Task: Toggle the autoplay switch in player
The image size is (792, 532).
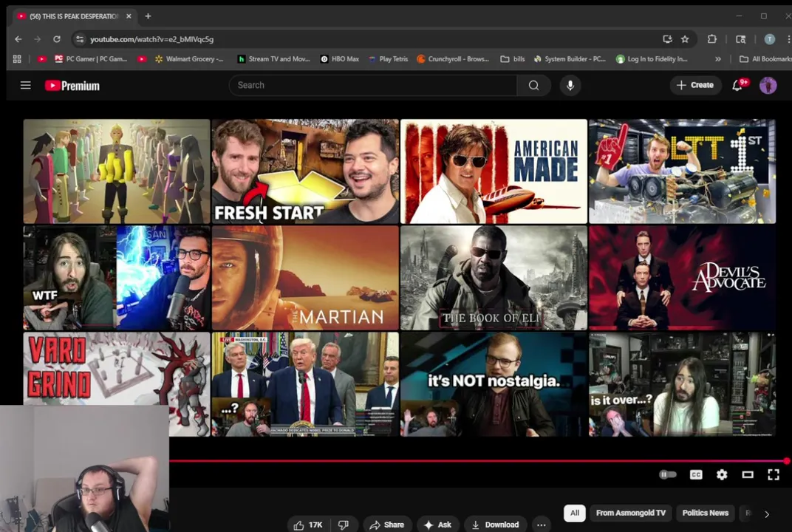Action: point(668,474)
